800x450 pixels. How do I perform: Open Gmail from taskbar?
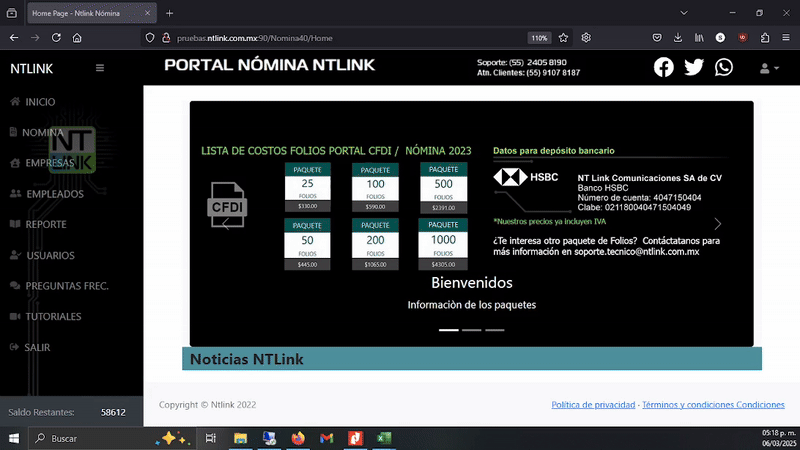(327, 438)
